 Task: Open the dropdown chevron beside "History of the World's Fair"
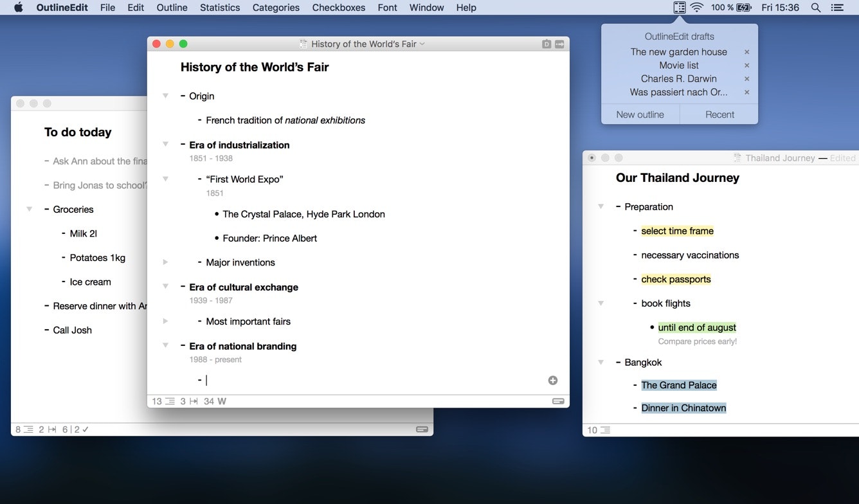pos(421,44)
